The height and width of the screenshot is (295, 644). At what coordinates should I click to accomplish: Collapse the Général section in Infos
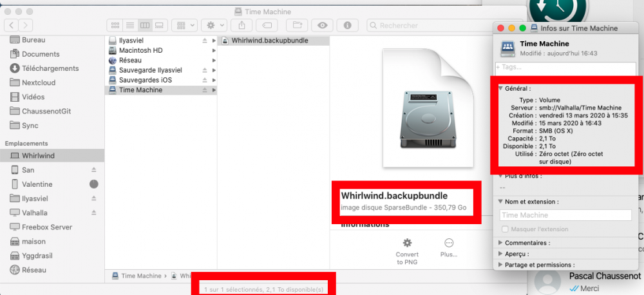pos(501,88)
